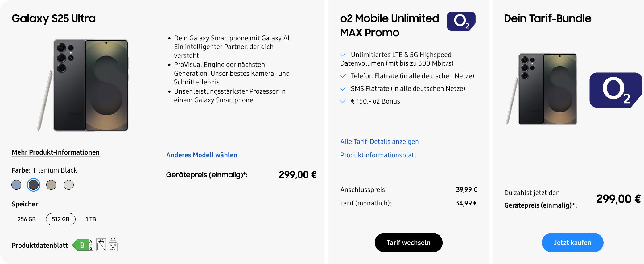Open the Produktinformationsblatt link

(x=378, y=155)
